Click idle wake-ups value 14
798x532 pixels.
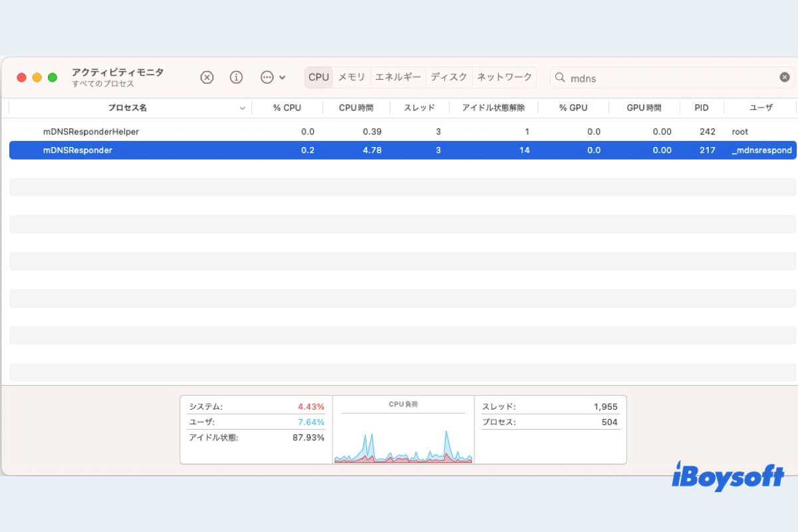pos(525,150)
